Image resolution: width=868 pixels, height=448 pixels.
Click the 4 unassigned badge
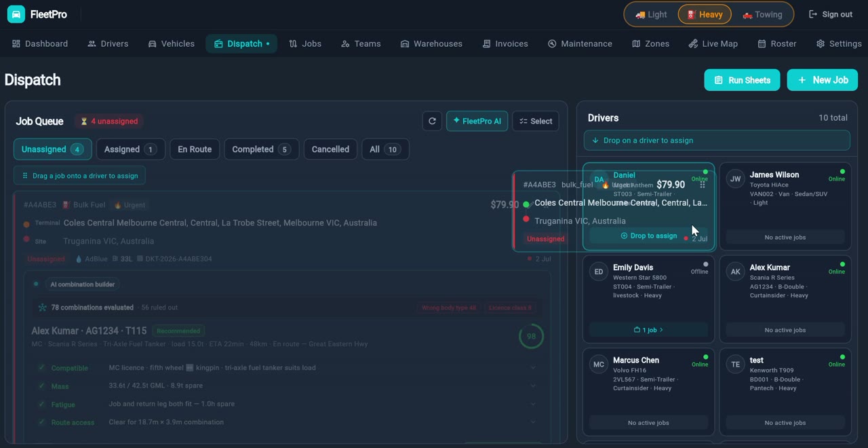pyautogui.click(x=108, y=122)
